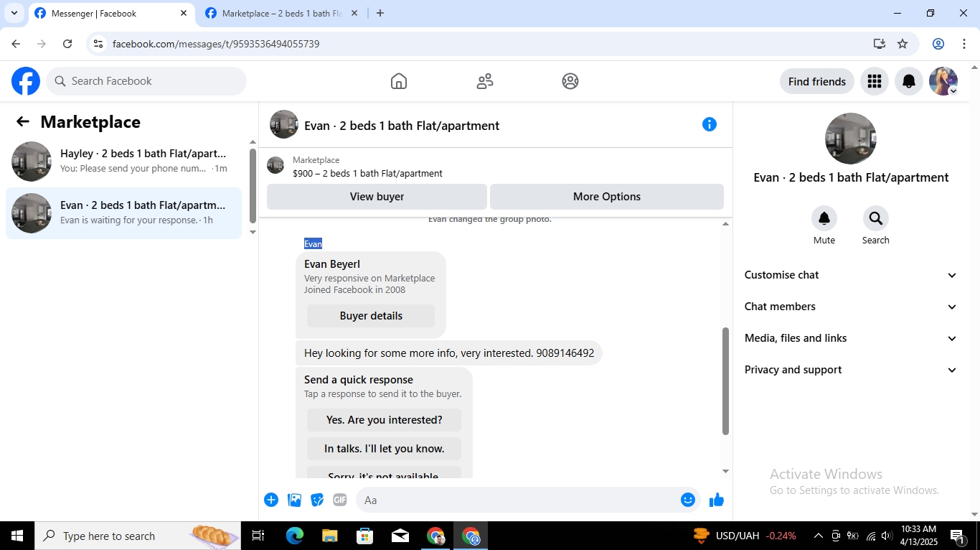
Task: Open the Groups icon in top navigation
Action: 570,81
